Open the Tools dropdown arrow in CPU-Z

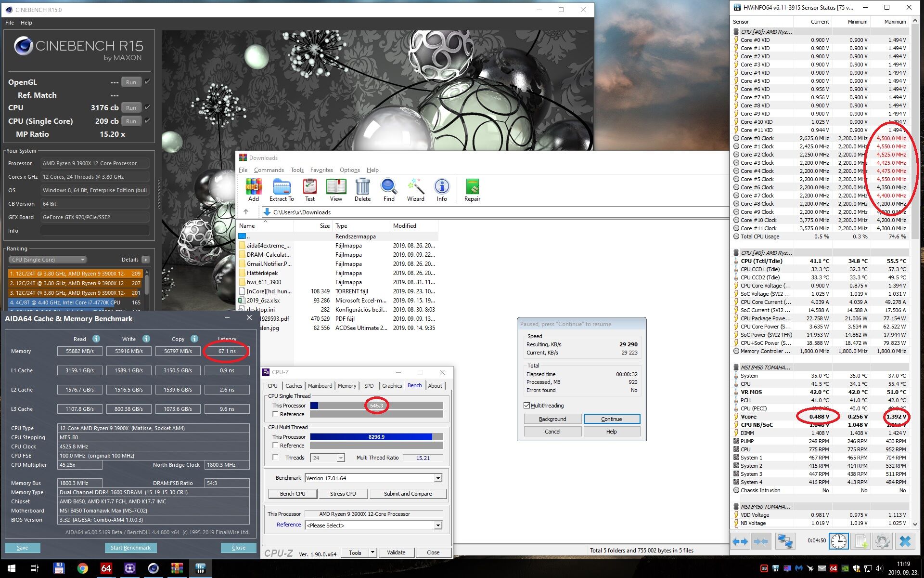tap(372, 552)
